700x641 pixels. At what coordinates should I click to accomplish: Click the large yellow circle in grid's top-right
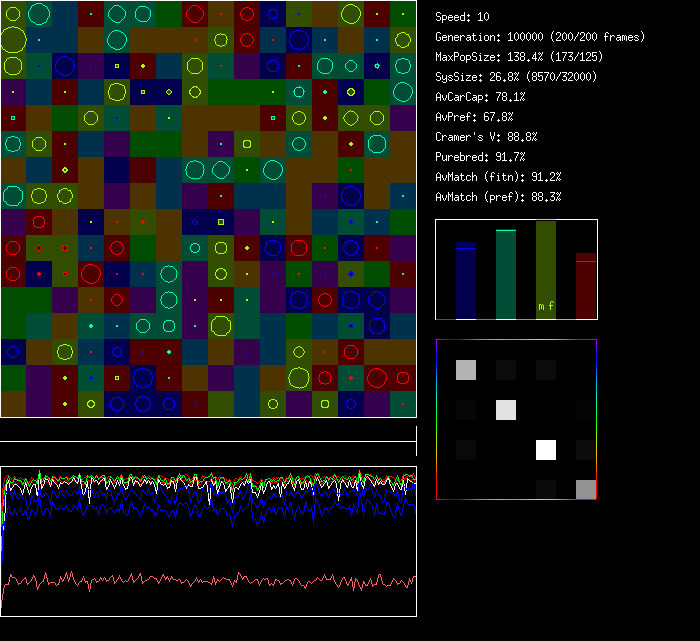[350, 14]
